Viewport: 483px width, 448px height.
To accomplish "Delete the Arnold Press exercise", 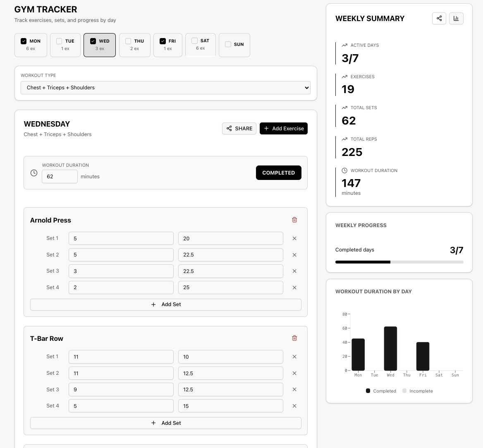I will click(x=294, y=220).
